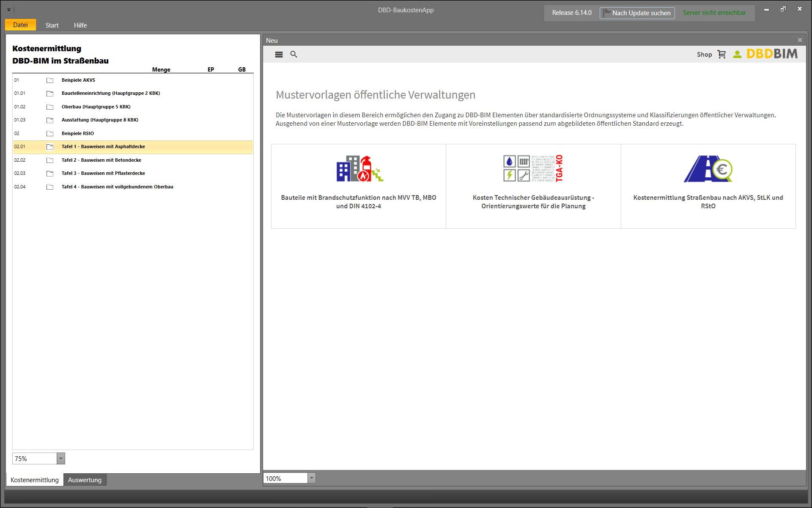Open the hamburger menu in DBD-BIM panel
Screen dimensions: 812x508
[x=279, y=55]
